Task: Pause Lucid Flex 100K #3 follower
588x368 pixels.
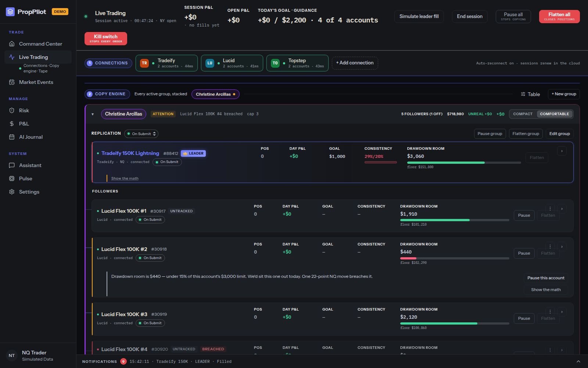Action: (524, 318)
